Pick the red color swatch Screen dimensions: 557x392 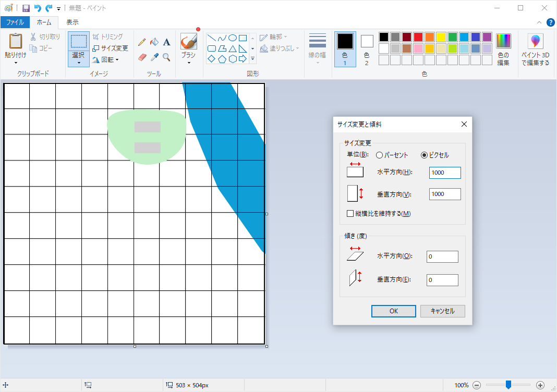[x=418, y=37]
